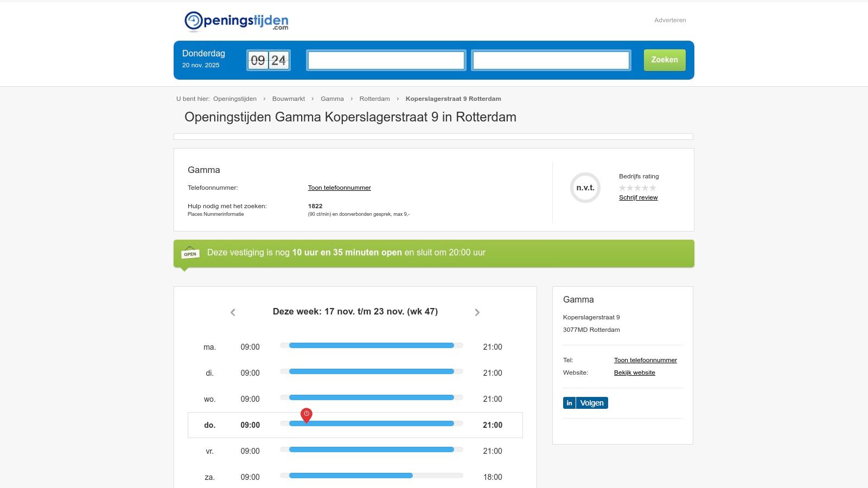
Task: Click the first search input field
Action: point(386,60)
